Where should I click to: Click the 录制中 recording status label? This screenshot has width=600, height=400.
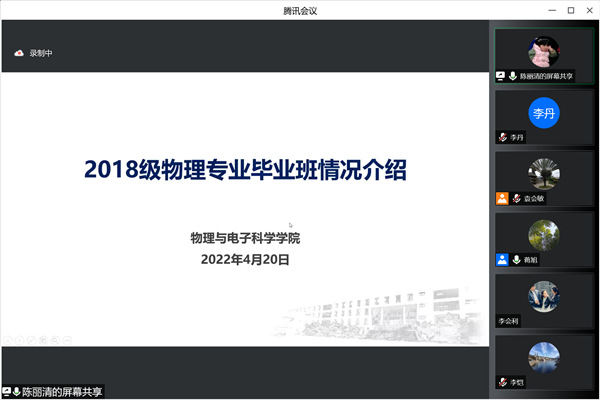41,53
